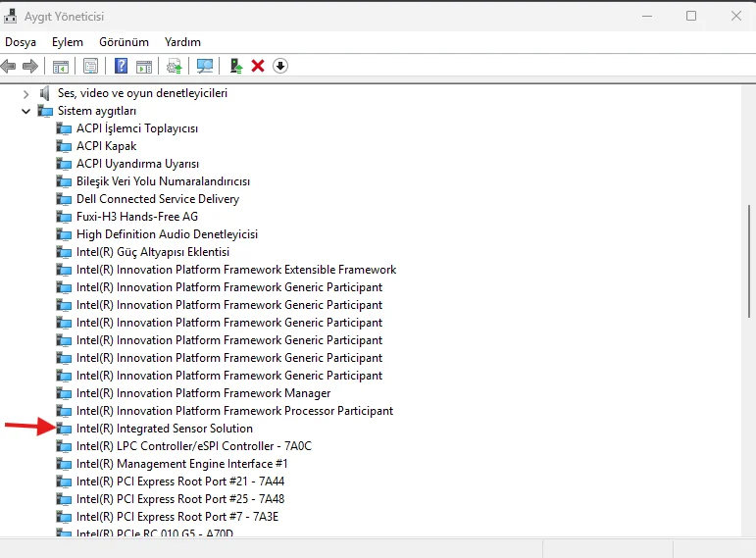Screen dimensions: 756x558
Task: Select Intel(R) LPC Controller/eSPI Controller - 7A0C
Action: (x=194, y=446)
